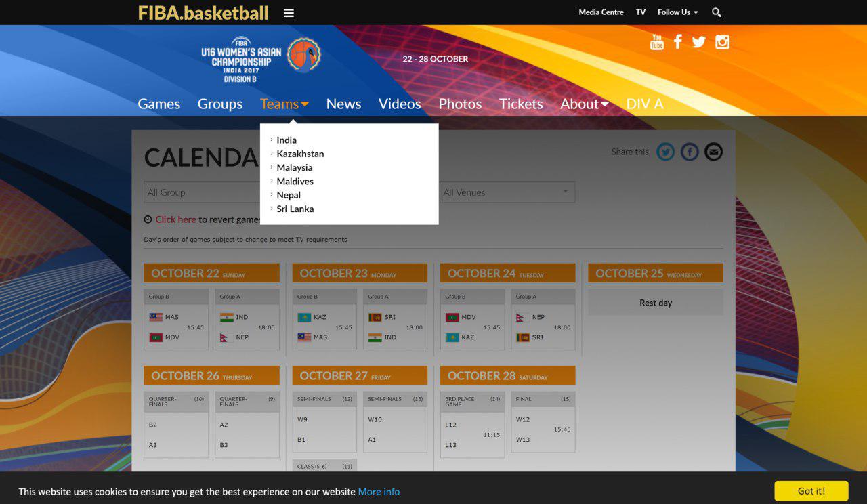Share this page via Twitter circle icon

[666, 152]
